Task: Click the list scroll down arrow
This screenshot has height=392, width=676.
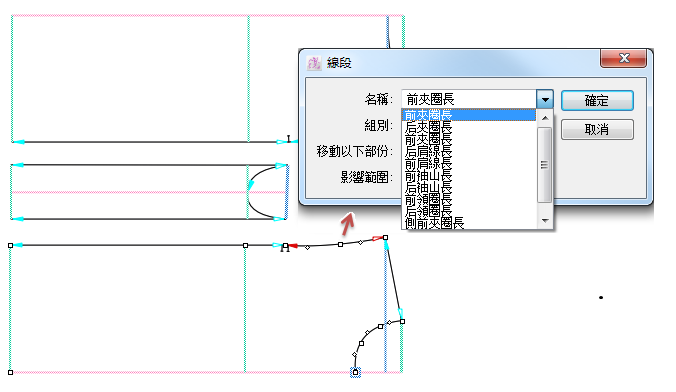Action: pos(545,221)
